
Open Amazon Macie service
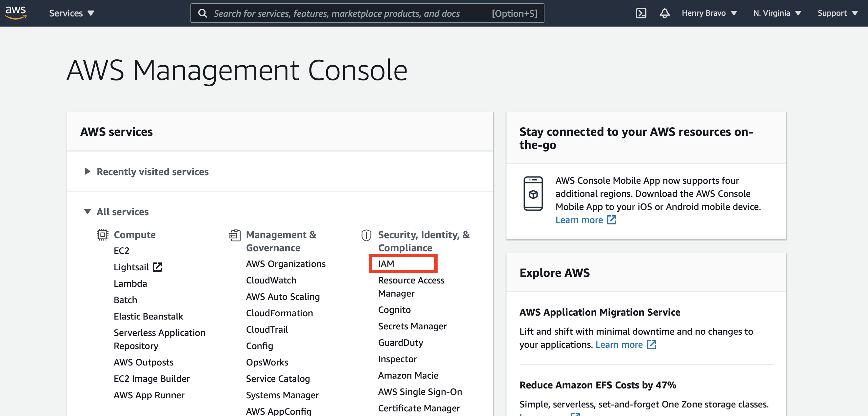pos(408,375)
